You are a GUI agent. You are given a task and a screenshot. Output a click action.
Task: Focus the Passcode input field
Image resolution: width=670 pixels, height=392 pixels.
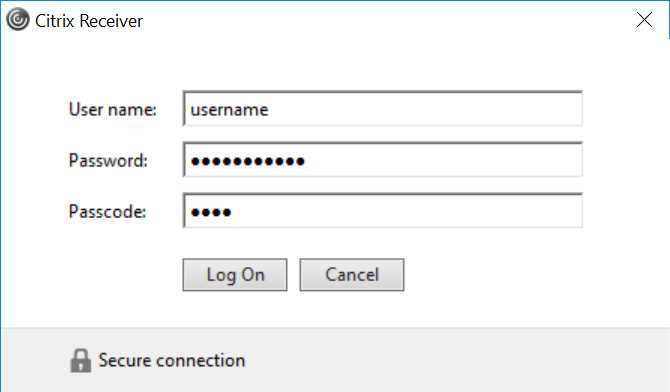coord(383,210)
